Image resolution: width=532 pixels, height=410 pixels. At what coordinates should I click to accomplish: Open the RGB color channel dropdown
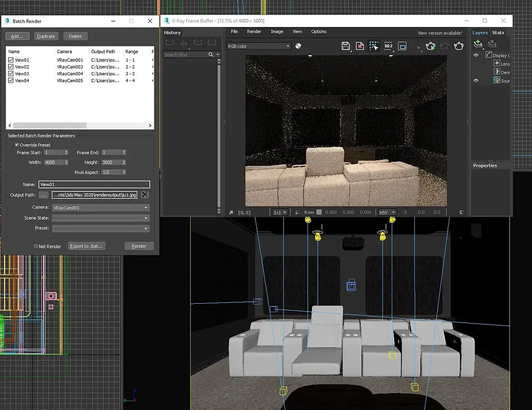click(259, 46)
